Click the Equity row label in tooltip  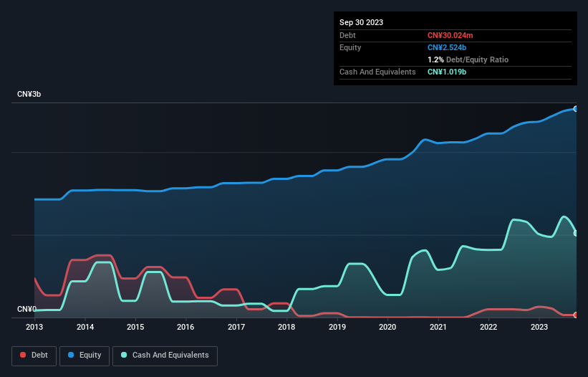point(350,47)
